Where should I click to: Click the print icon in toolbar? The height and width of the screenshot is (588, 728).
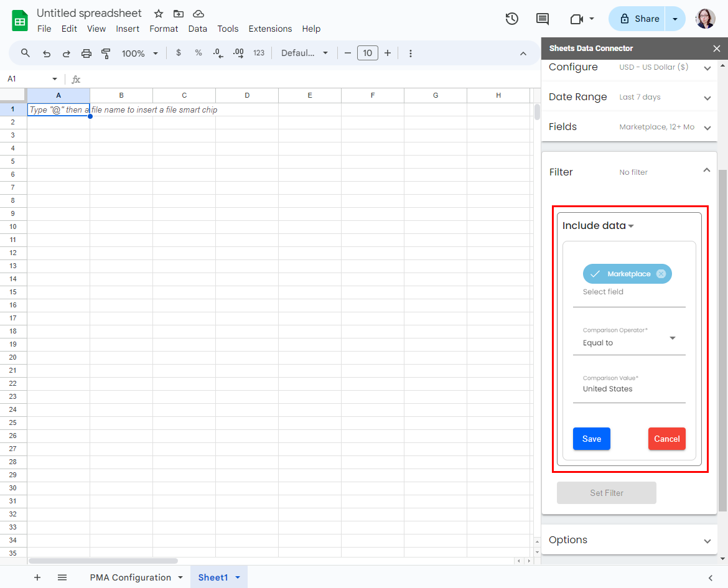86,54
